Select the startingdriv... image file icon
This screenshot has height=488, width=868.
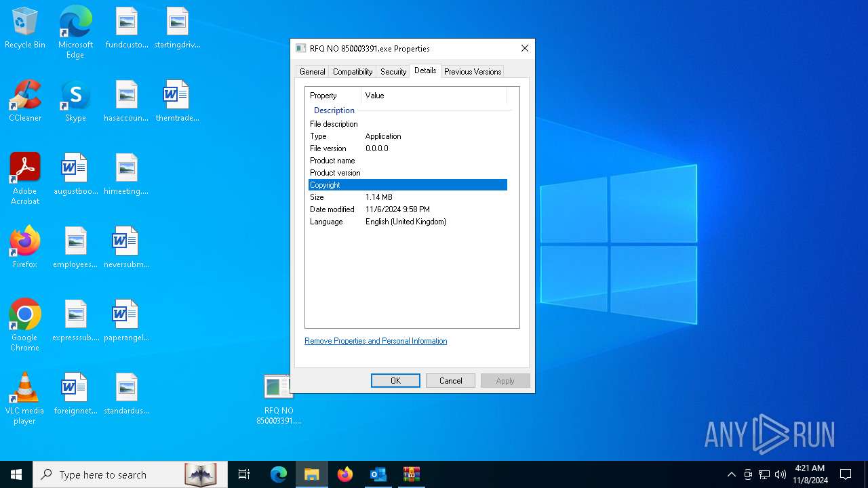(x=177, y=28)
